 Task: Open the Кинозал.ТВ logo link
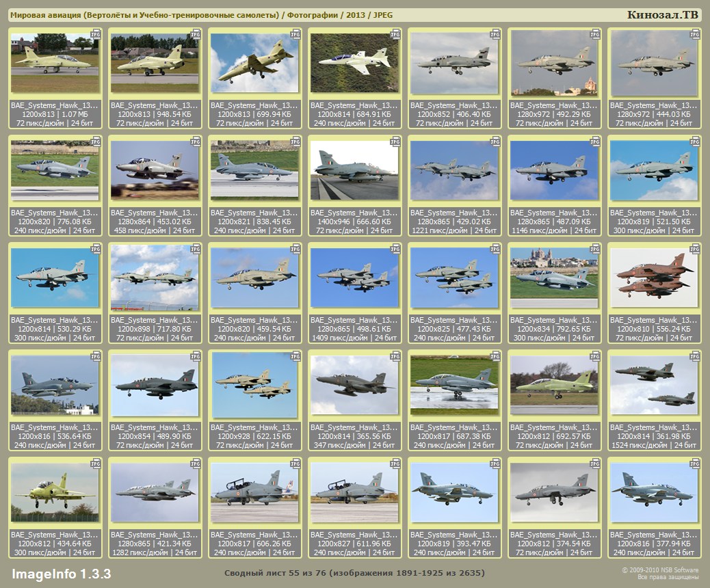[x=662, y=15]
